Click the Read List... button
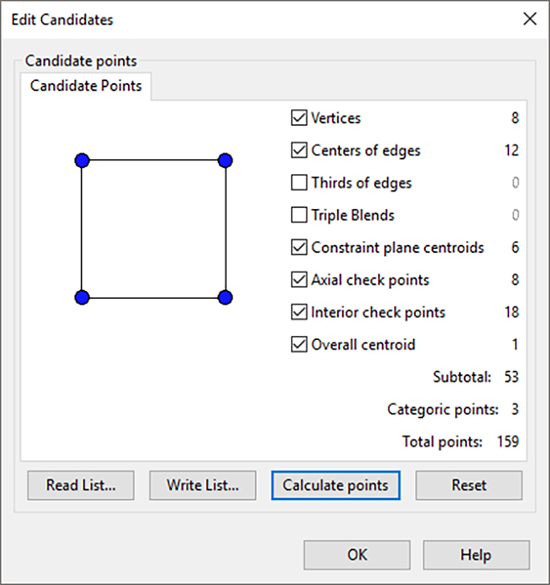Viewport: 550px width, 585px height. coord(81,485)
